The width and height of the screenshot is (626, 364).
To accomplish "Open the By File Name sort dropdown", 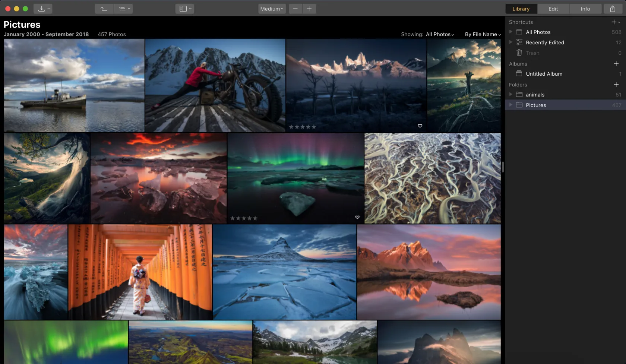I will click(483, 34).
